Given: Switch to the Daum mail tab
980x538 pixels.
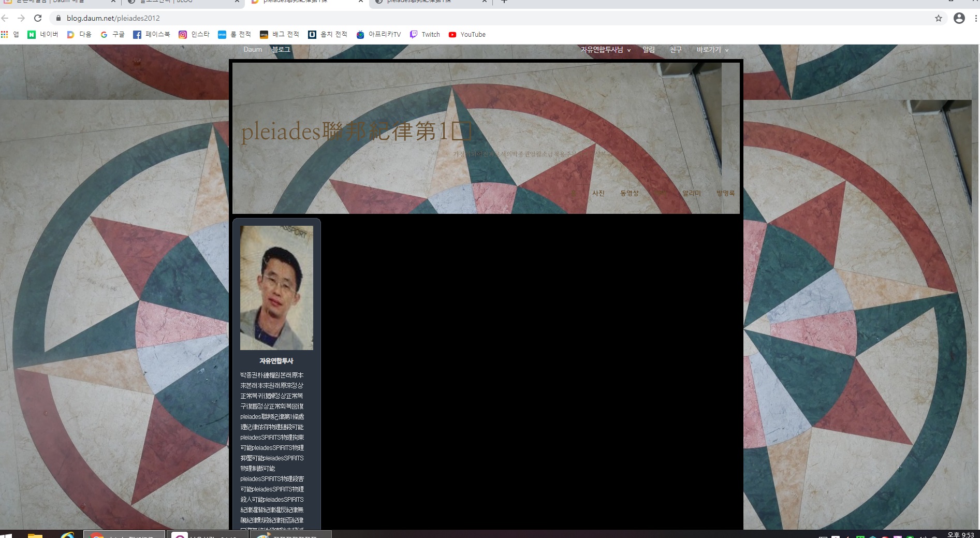Looking at the screenshot, I should coord(57,2).
